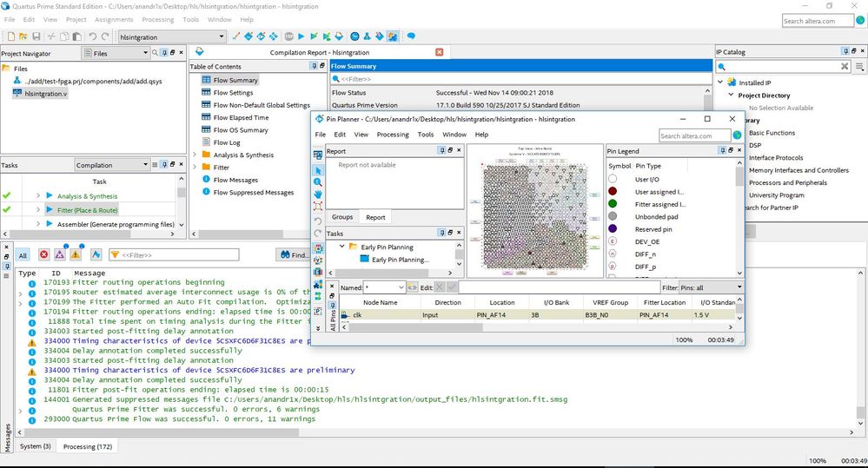Click the User assigned I/O red swatch
Viewport: 868px width, 468px height.
(x=613, y=191)
